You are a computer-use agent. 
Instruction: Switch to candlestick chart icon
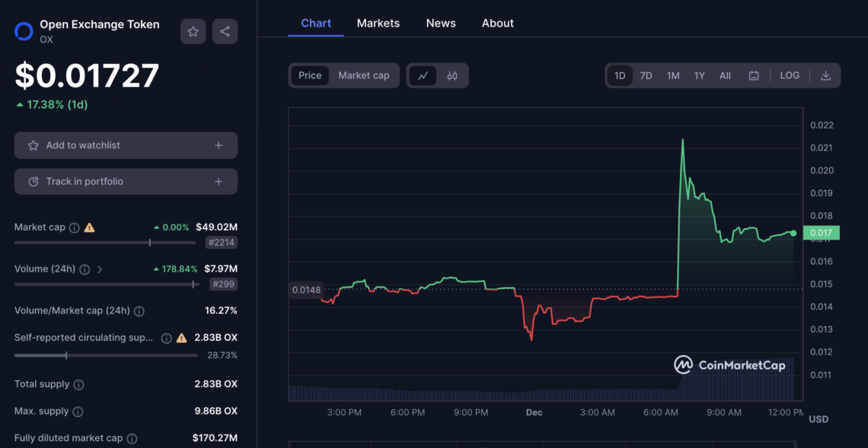click(x=452, y=75)
